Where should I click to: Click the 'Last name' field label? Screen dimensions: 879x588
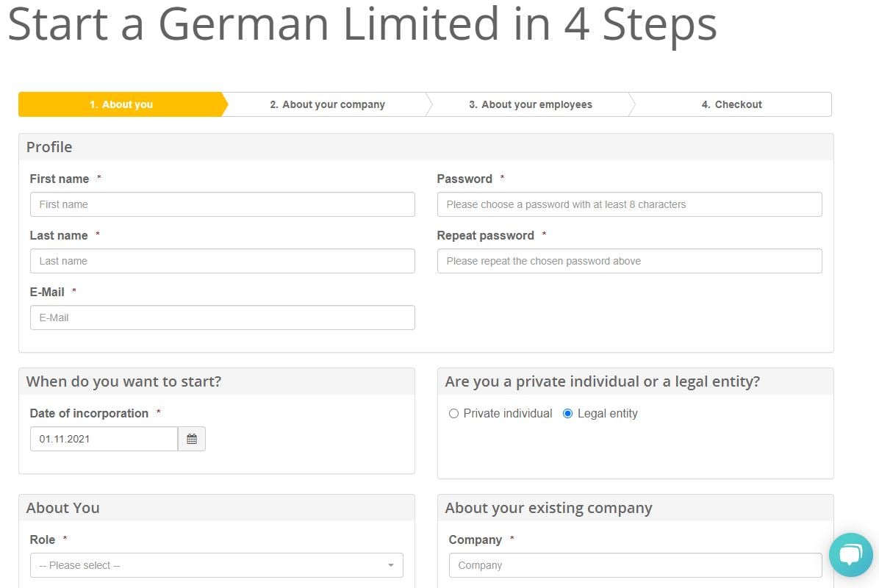pyautogui.click(x=59, y=235)
